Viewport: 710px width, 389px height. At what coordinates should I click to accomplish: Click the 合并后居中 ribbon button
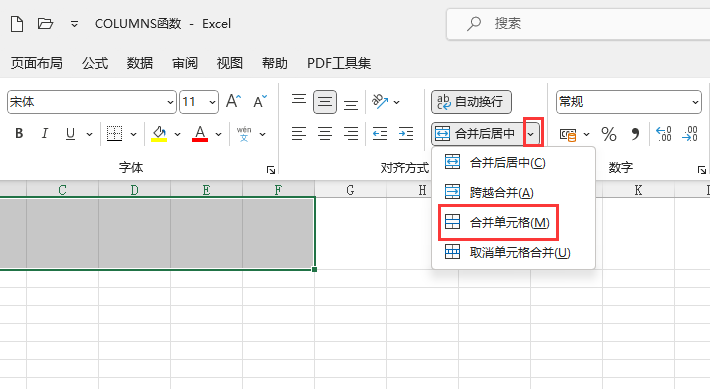[477, 134]
